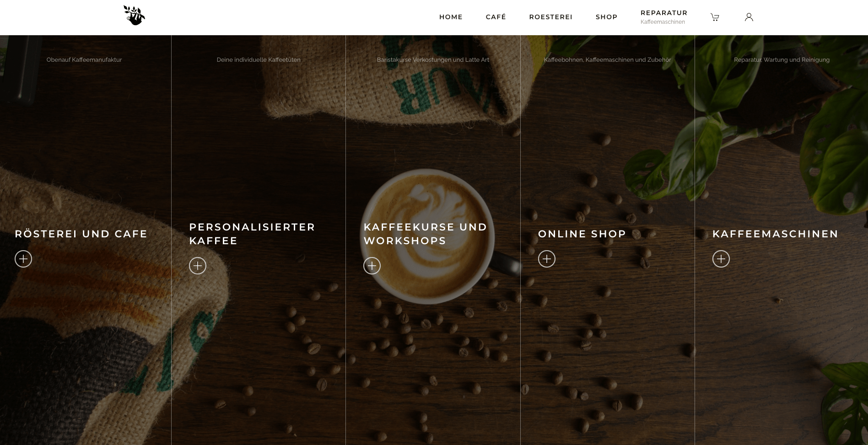
Task: Open the user account icon
Action: pos(749,17)
